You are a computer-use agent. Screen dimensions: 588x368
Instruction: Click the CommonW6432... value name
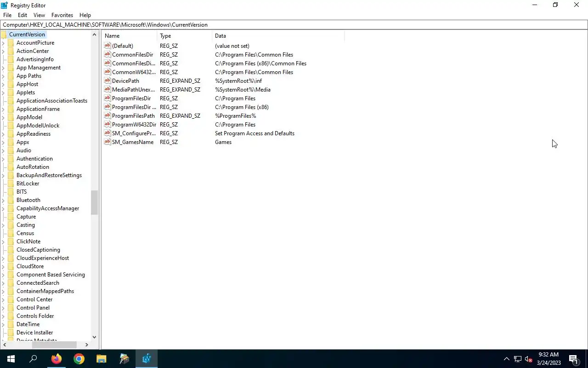tap(134, 72)
